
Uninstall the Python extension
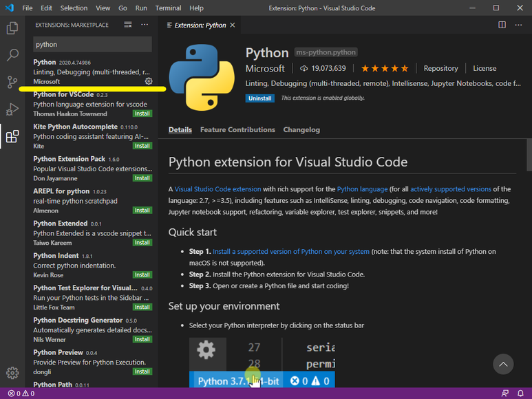click(260, 98)
